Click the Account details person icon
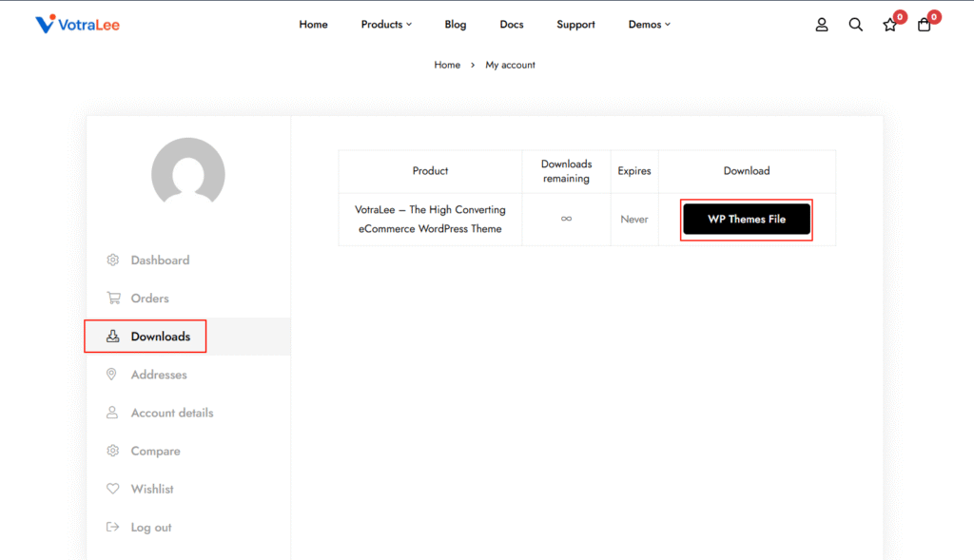The image size is (974, 560). pos(112,413)
